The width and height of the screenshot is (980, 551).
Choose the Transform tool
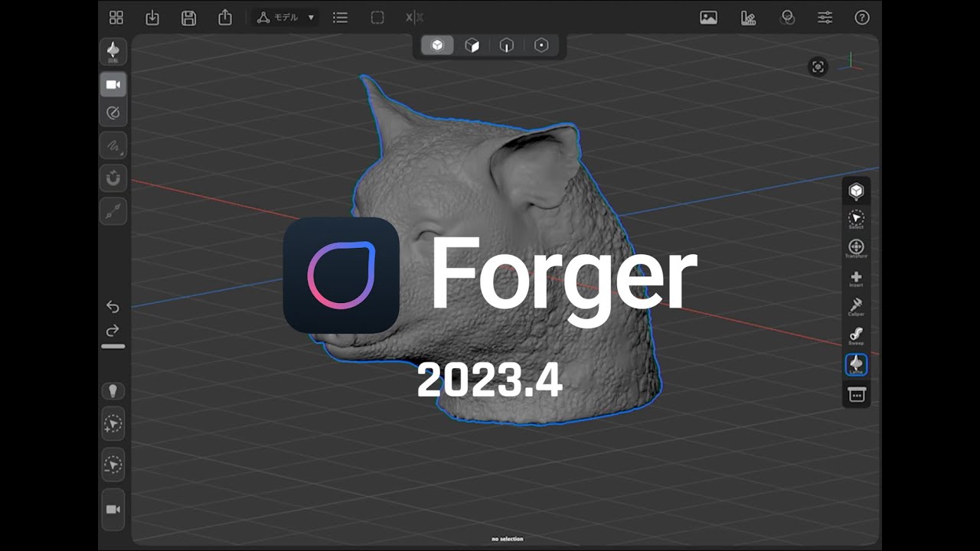[856, 249]
